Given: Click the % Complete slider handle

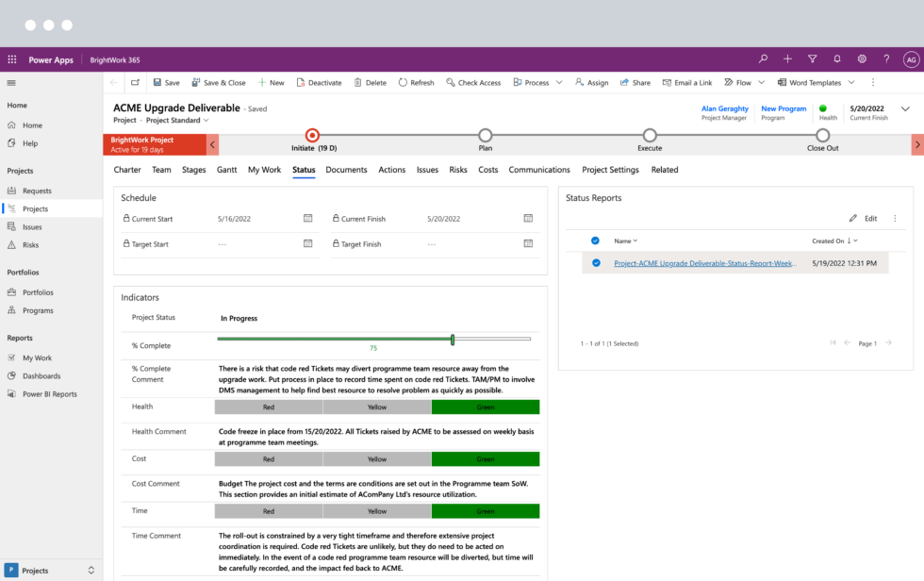Looking at the screenshot, I should (453, 339).
